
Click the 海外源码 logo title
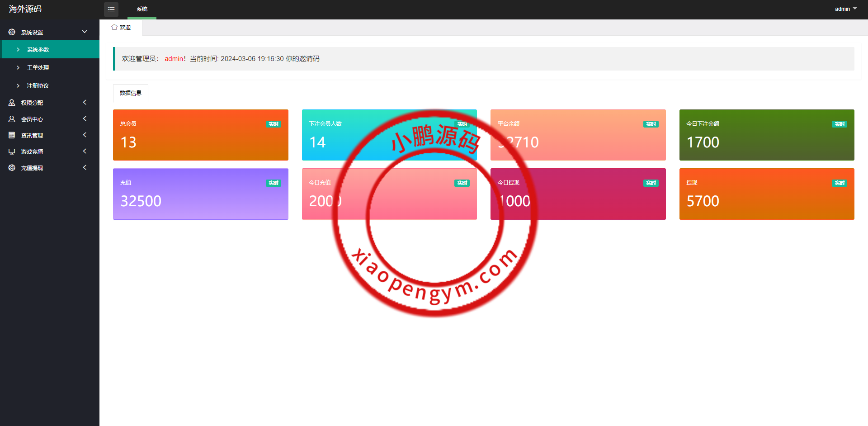pos(25,9)
